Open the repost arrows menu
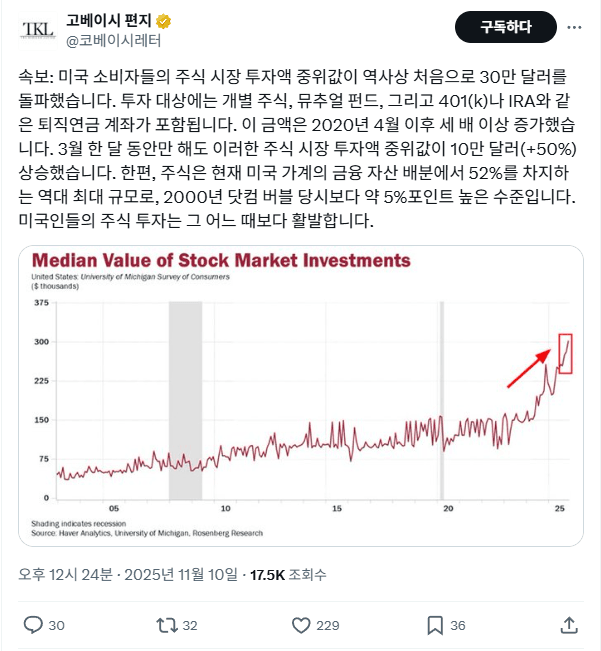 (x=167, y=625)
